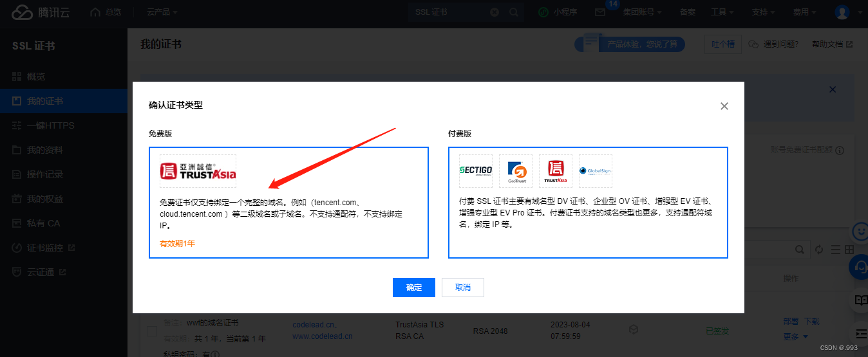Viewport: 868px width, 357px height.
Task: Open the codelead.cn domain link
Action: (x=314, y=324)
